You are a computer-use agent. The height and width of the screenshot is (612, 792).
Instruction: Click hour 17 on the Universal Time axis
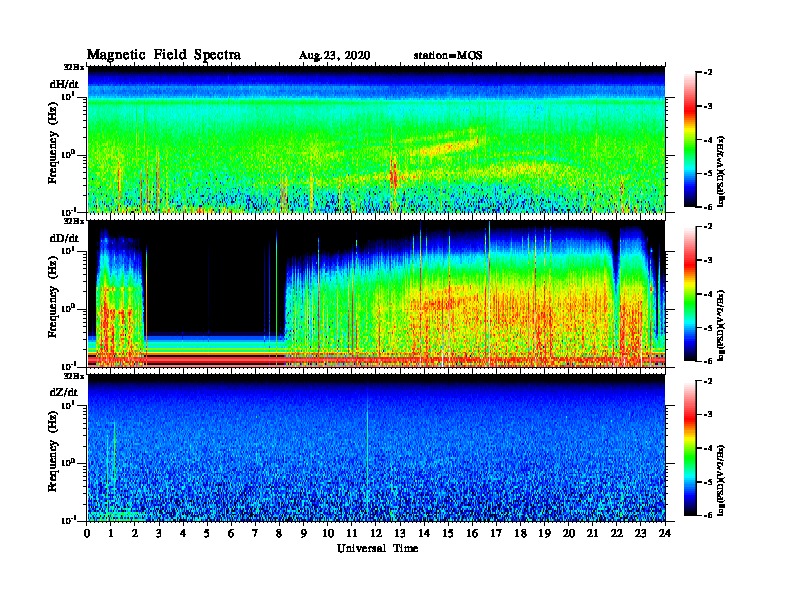click(x=497, y=533)
